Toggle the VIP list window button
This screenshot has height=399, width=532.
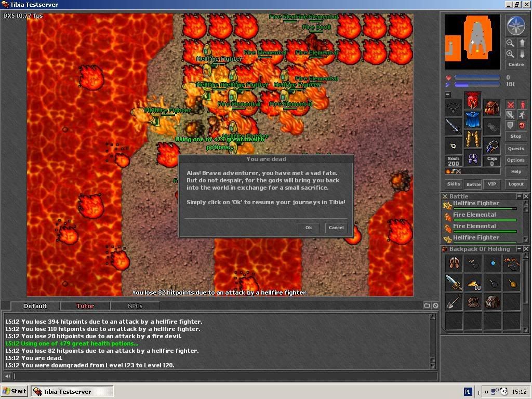pyautogui.click(x=492, y=184)
